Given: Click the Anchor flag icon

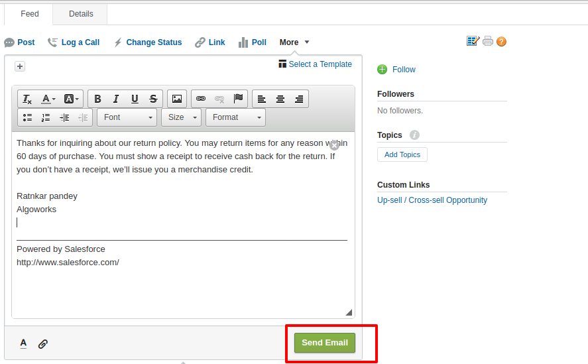Looking at the screenshot, I should pyautogui.click(x=238, y=99).
